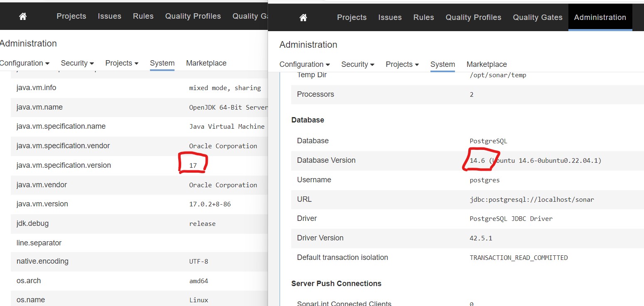644x306 pixels.
Task: Go to Projects via the top navbar
Action: coord(351,17)
